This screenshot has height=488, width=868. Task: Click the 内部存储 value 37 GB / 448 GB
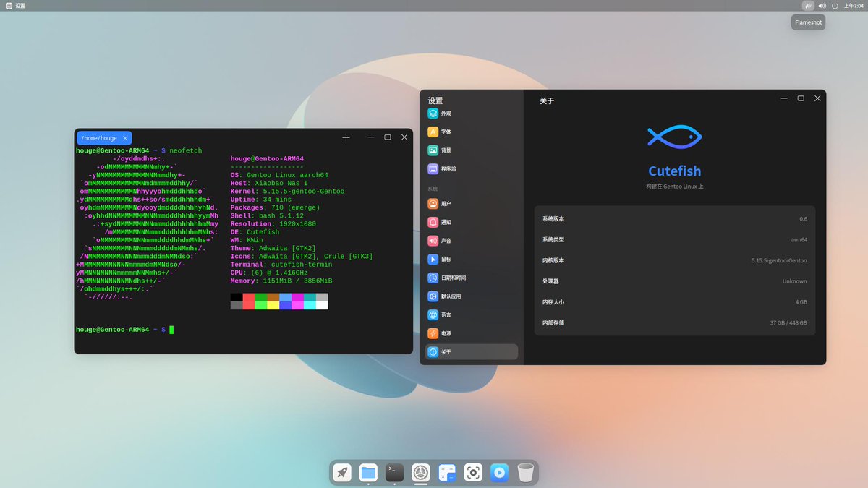pos(788,323)
